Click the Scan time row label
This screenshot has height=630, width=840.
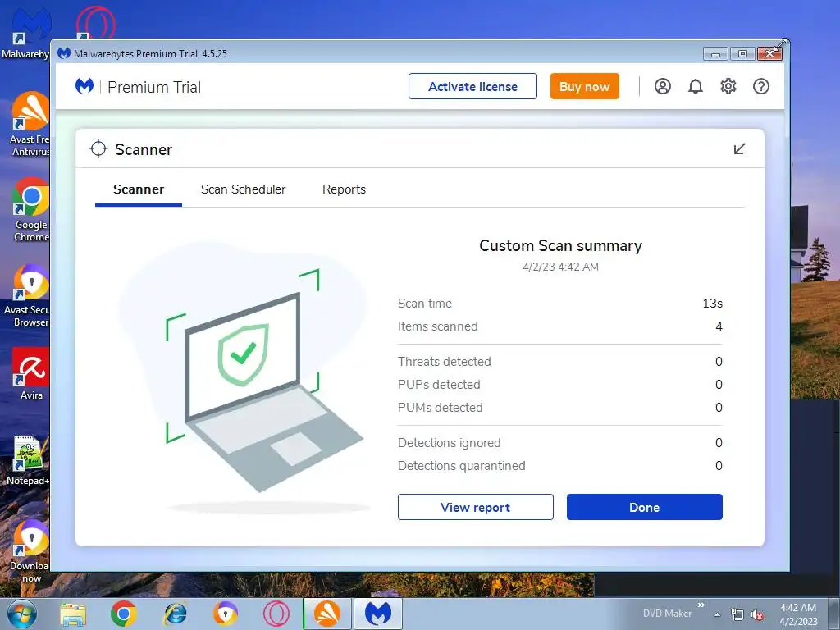pos(425,304)
